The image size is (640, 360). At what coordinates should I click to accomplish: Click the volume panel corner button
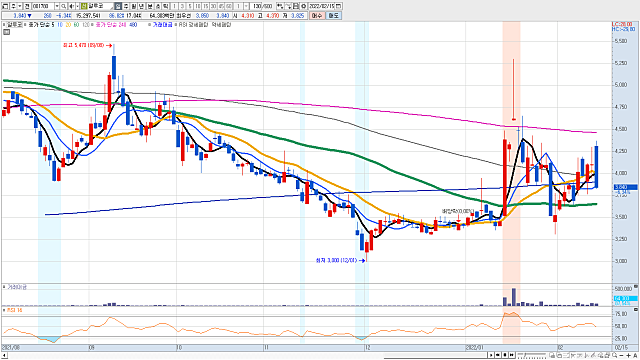636,287
